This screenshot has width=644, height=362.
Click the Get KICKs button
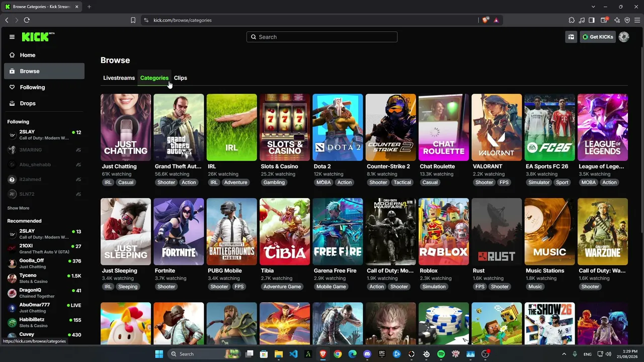598,37
